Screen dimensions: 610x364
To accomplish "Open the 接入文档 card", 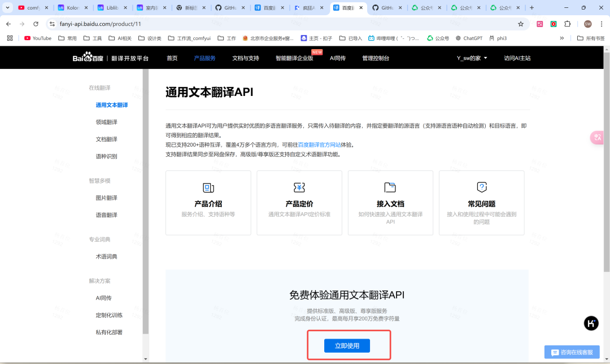I will [x=390, y=203].
